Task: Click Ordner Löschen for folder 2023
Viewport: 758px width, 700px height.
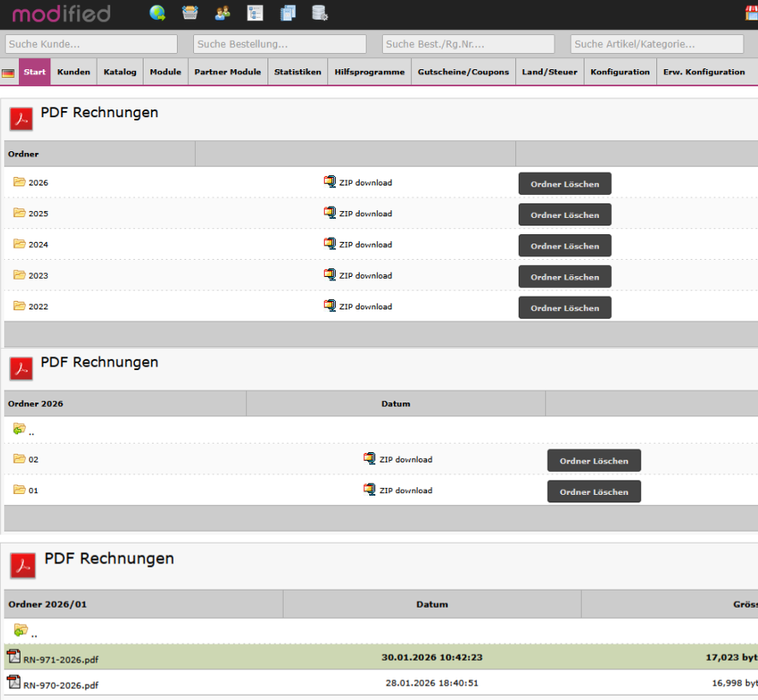Action: (x=565, y=277)
